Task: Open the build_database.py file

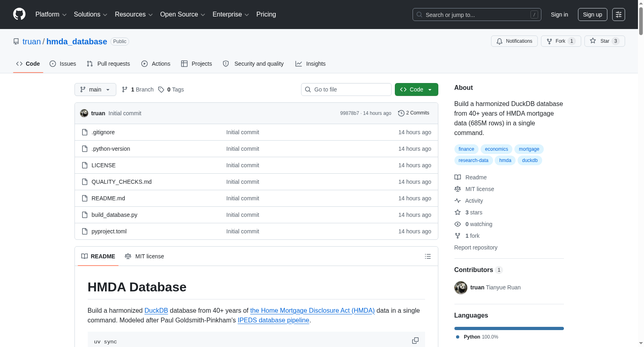Action: [114, 215]
